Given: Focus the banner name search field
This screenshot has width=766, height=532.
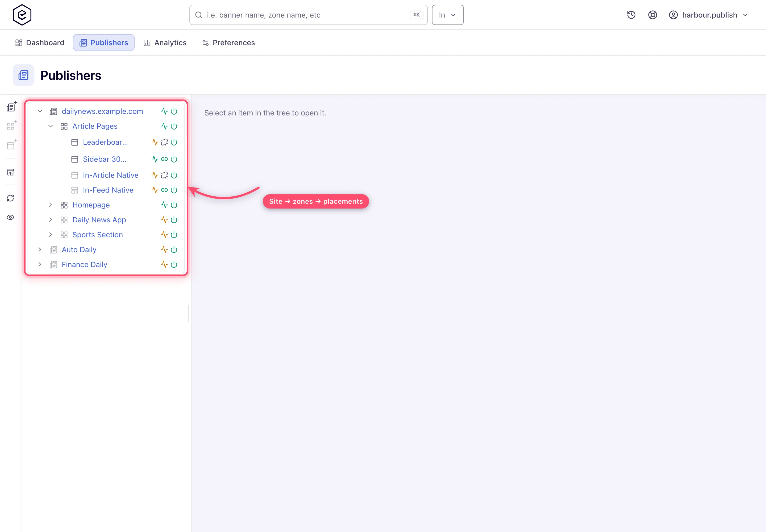Looking at the screenshot, I should pyautogui.click(x=308, y=15).
